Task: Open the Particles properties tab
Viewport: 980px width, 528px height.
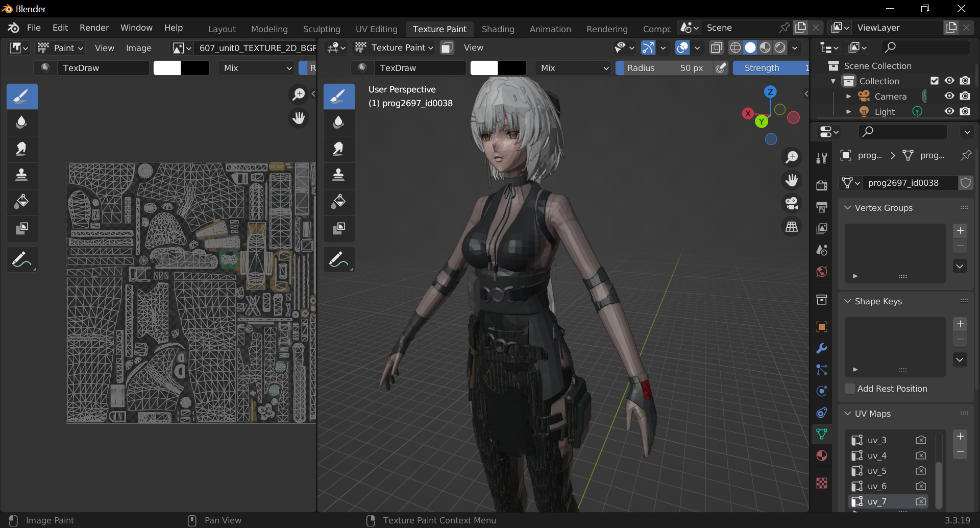Action: coord(822,370)
